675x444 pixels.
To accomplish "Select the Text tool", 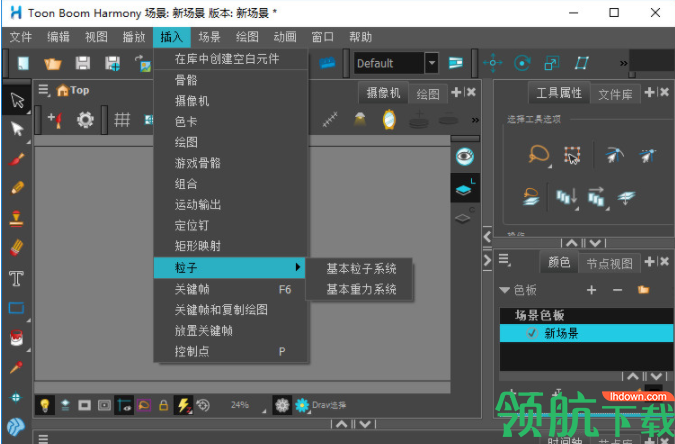I will coord(16,278).
